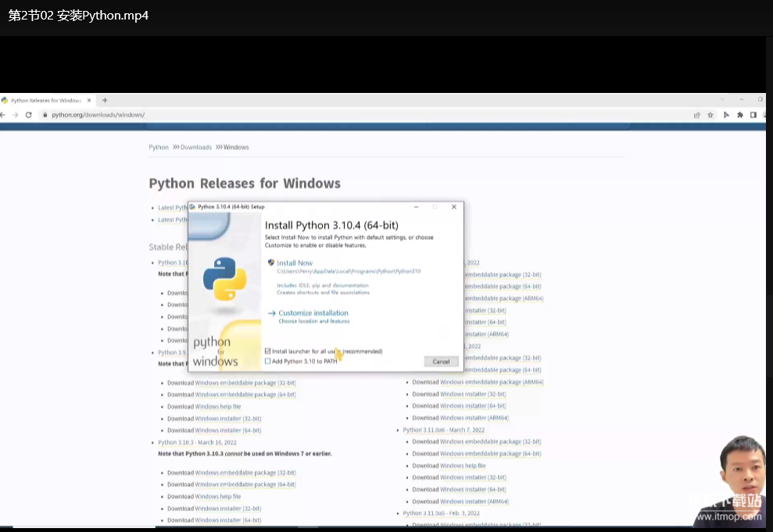Choose Customize installation option
This screenshot has width=773, height=532.
click(313, 313)
